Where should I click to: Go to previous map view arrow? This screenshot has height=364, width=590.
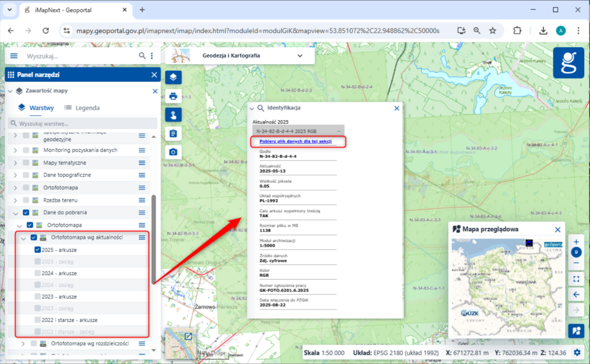pyautogui.click(x=576, y=294)
